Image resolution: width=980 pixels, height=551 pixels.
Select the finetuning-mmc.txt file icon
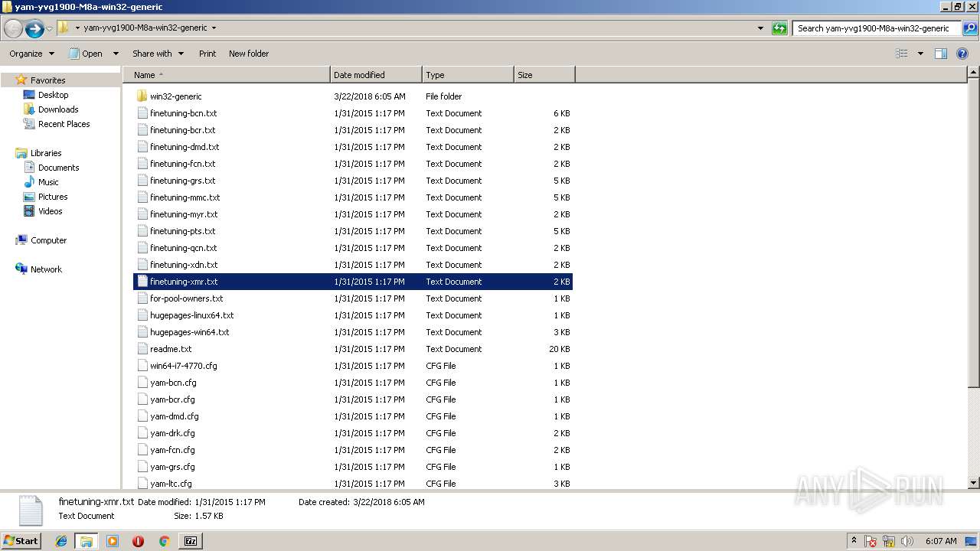pos(142,197)
